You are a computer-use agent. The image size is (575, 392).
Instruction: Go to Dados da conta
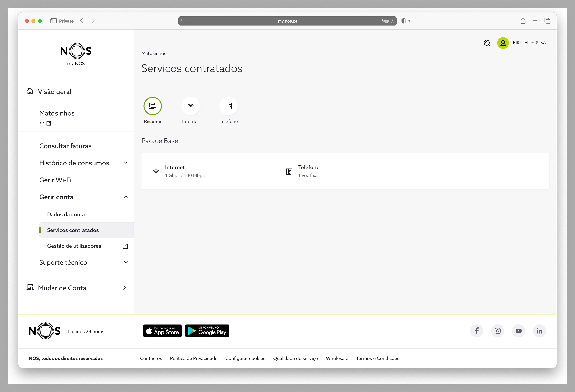point(66,214)
